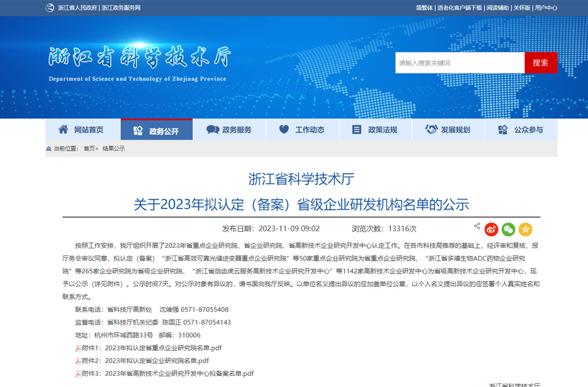Click the PDF icon for 附件1
The image size is (588, 387).
(x=78, y=348)
